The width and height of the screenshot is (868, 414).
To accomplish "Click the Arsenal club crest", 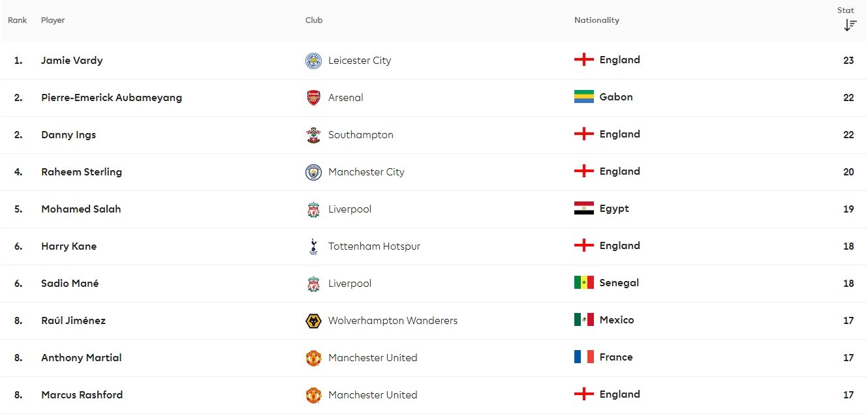I will [313, 98].
